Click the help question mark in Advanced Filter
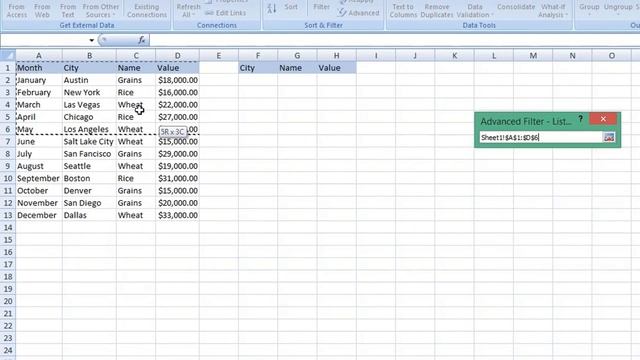 pyautogui.click(x=580, y=119)
